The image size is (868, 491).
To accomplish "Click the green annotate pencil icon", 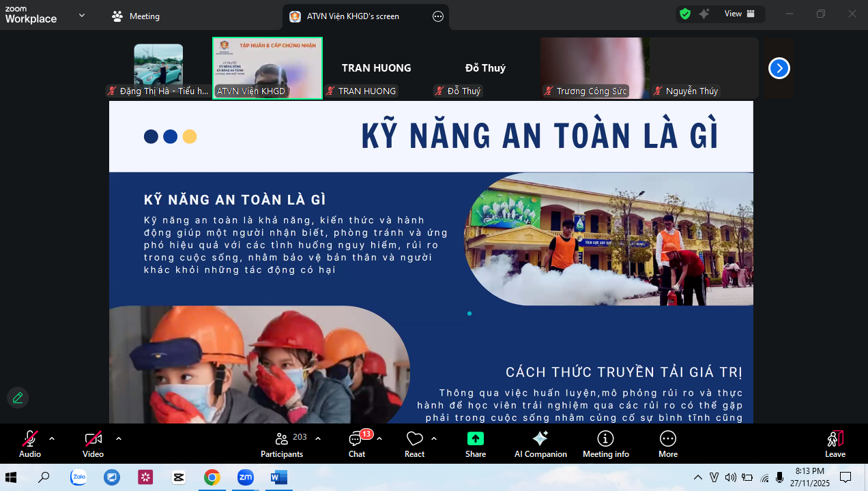I will tap(18, 398).
